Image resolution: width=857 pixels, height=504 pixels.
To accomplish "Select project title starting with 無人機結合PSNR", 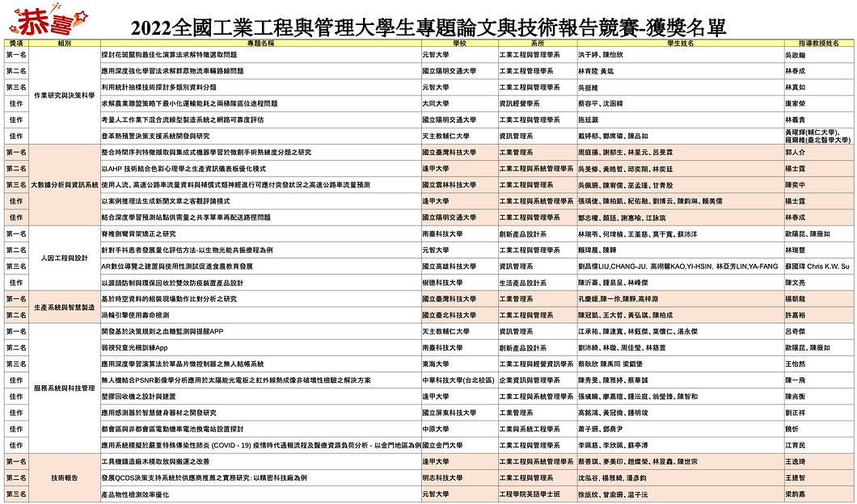I will 236,380.
